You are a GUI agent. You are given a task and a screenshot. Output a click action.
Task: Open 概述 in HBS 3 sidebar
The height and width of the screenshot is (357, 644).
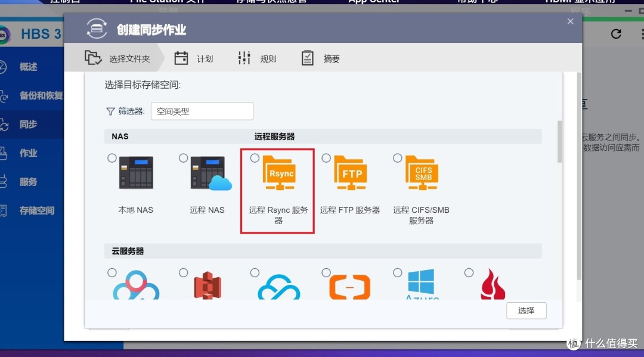tap(28, 67)
